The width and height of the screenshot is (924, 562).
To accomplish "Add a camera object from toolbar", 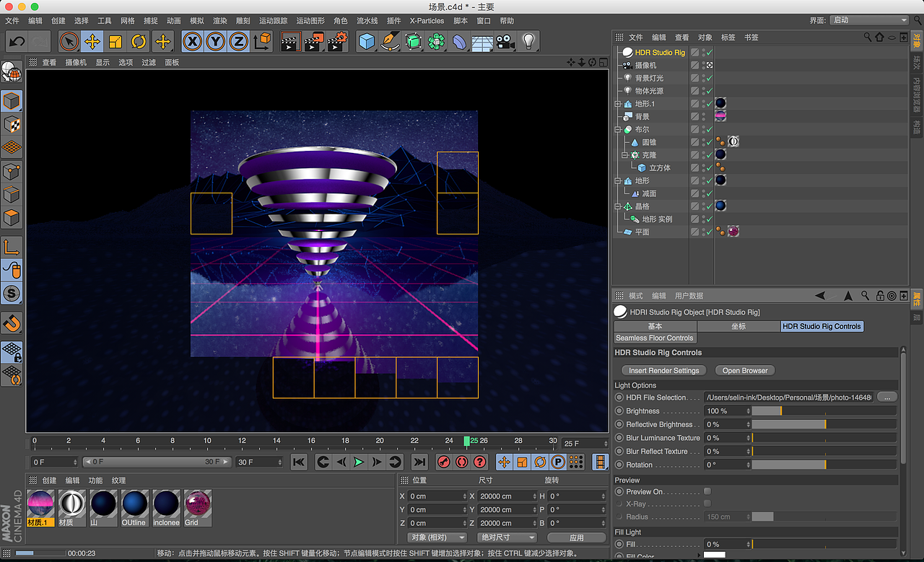I will [505, 41].
